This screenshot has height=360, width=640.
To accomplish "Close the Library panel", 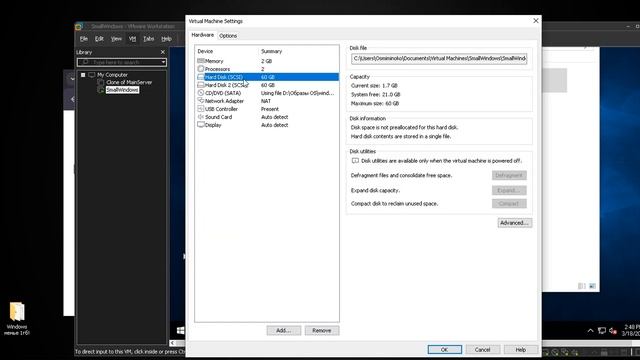I will 162,52.
